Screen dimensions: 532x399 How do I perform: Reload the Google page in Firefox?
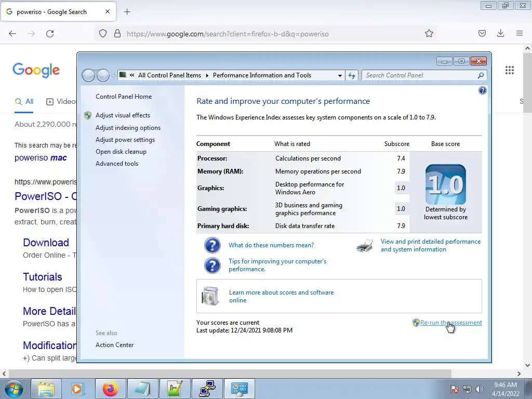pos(50,34)
